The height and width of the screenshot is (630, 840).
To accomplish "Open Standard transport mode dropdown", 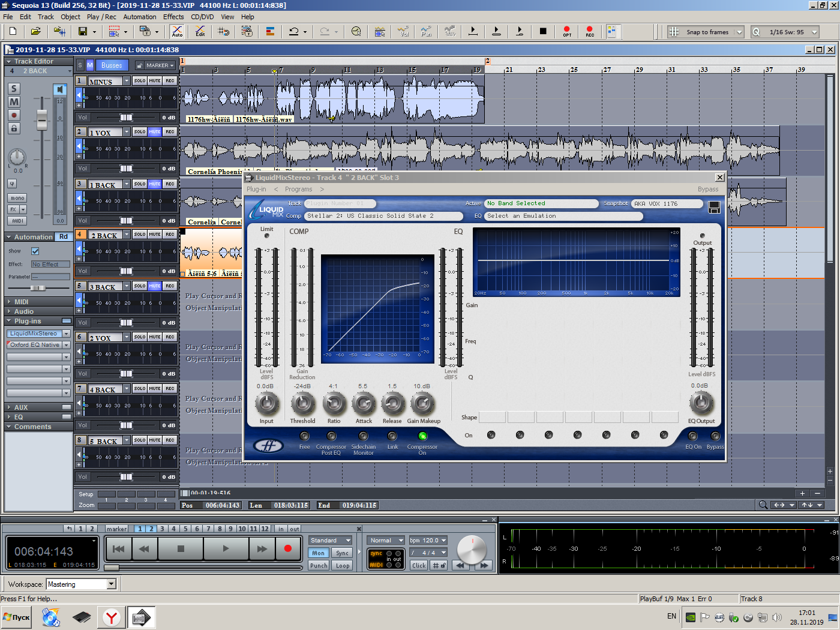I will [x=330, y=541].
